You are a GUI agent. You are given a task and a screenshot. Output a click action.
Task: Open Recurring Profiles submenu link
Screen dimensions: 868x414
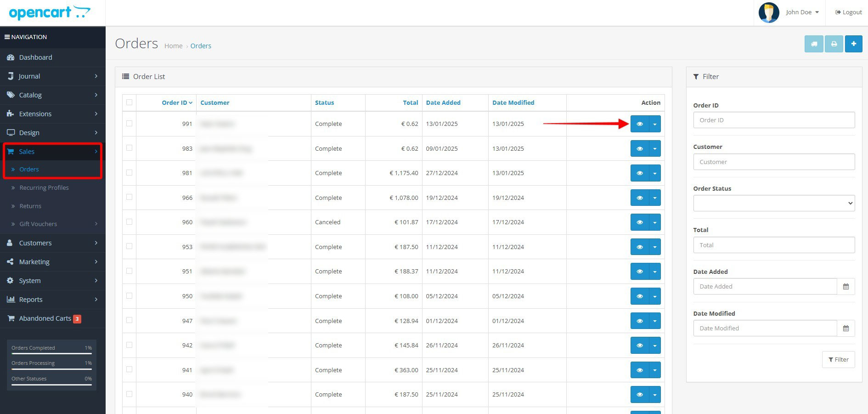pyautogui.click(x=44, y=188)
